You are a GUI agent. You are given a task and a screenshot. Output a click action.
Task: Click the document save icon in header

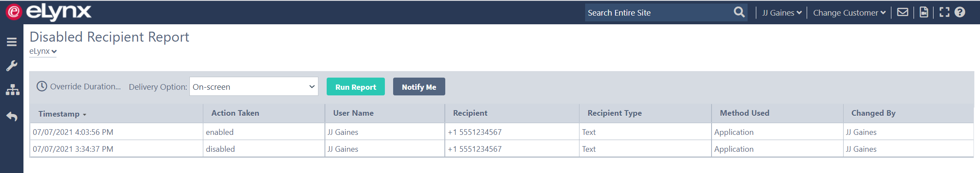pos(924,12)
